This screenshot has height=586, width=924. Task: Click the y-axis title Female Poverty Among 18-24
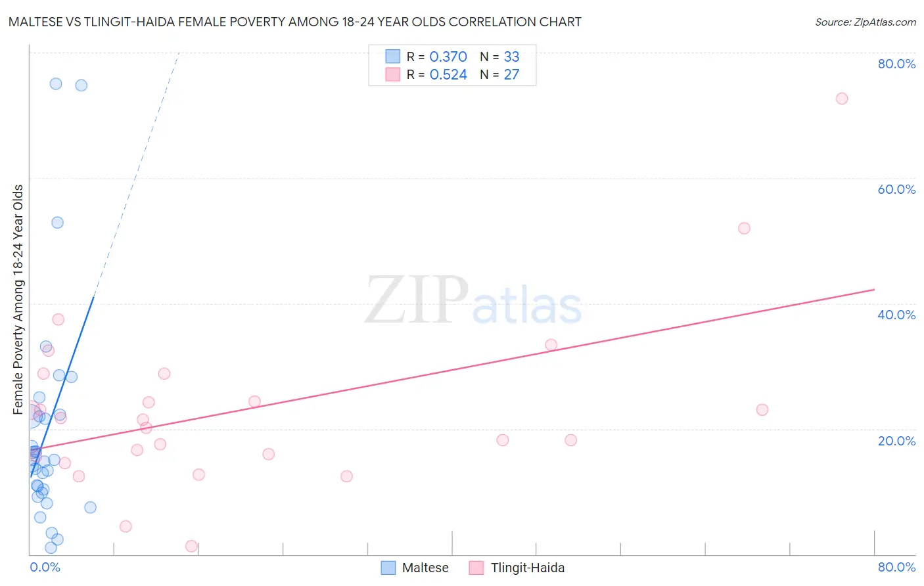click(x=18, y=300)
